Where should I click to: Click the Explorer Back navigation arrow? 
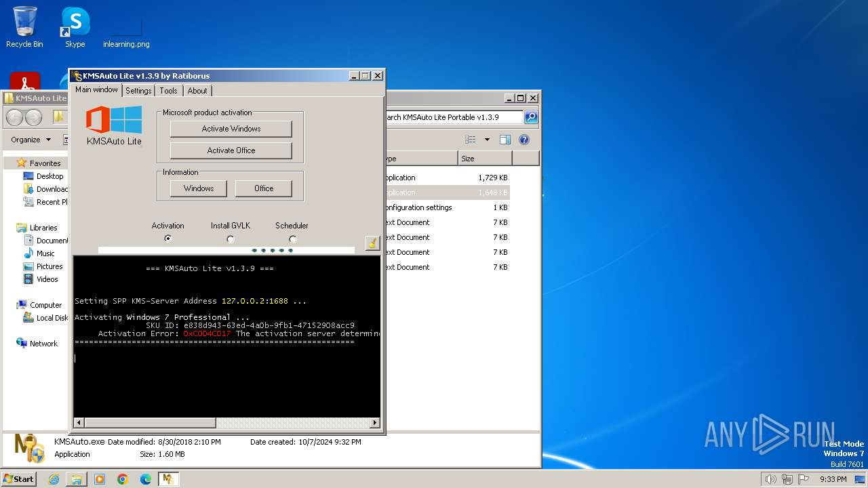(14, 117)
